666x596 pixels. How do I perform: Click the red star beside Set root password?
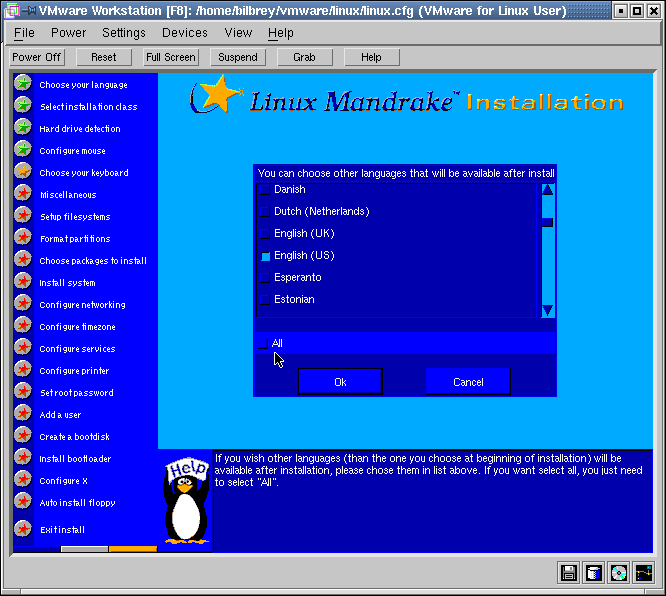coord(23,392)
